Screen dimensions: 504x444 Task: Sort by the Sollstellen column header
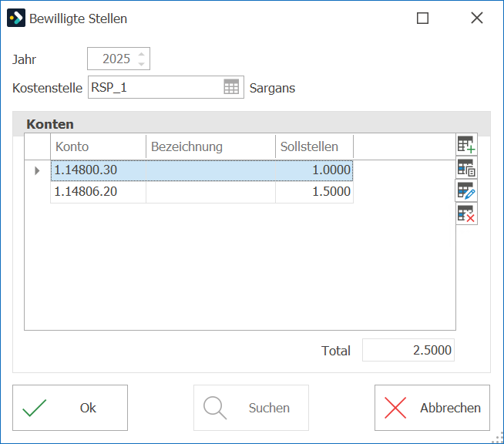[x=314, y=146]
